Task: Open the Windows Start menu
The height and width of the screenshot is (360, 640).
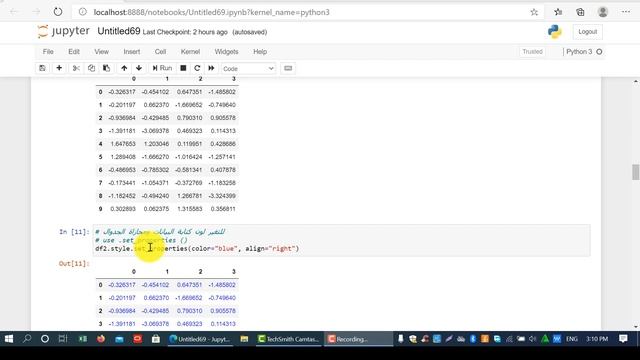Action: (9, 339)
